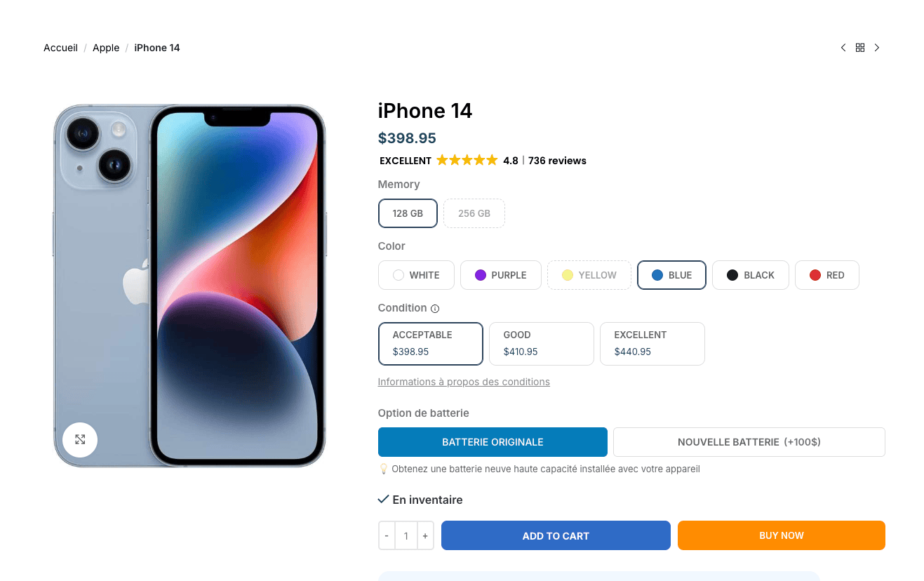Select Nouvelle Batterie (+100$) option
Image resolution: width=924 pixels, height=581 pixels.
point(749,442)
